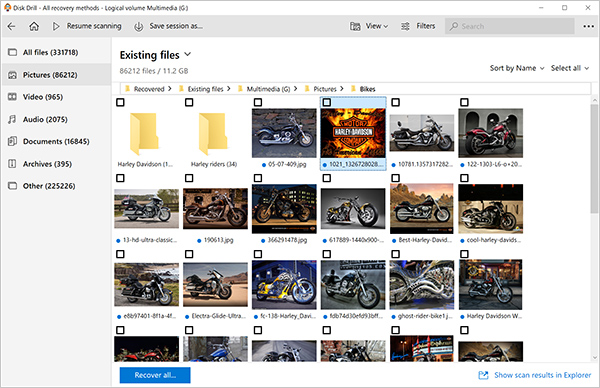
Task: Check the box for 366291478.jpg
Action: 258,178
